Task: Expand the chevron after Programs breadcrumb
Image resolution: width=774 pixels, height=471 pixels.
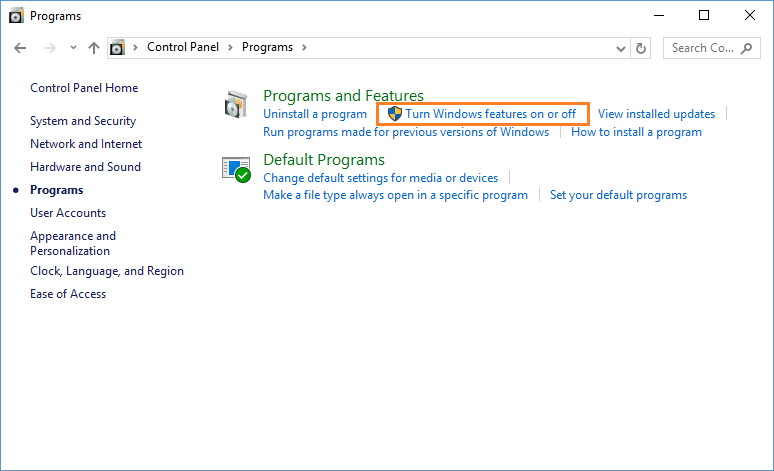Action: point(304,47)
